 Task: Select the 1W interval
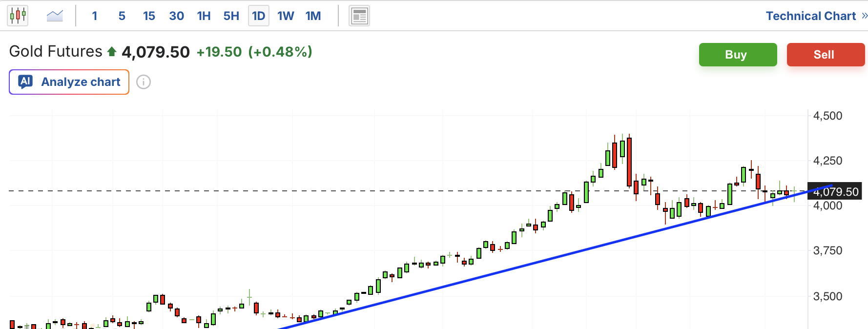pos(286,16)
